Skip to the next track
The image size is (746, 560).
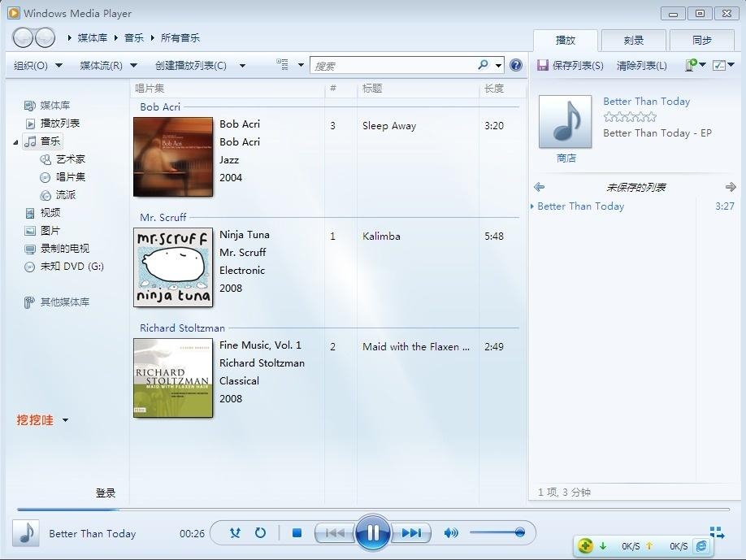point(412,533)
